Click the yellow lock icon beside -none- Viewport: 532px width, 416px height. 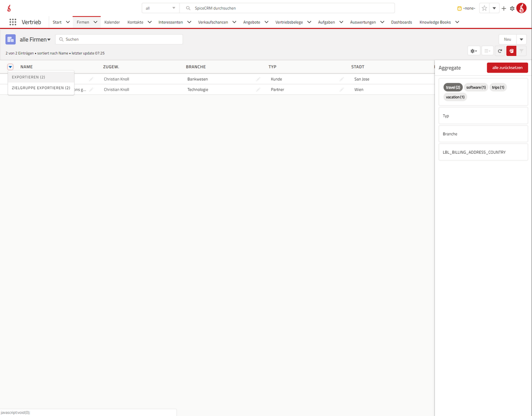click(x=459, y=8)
